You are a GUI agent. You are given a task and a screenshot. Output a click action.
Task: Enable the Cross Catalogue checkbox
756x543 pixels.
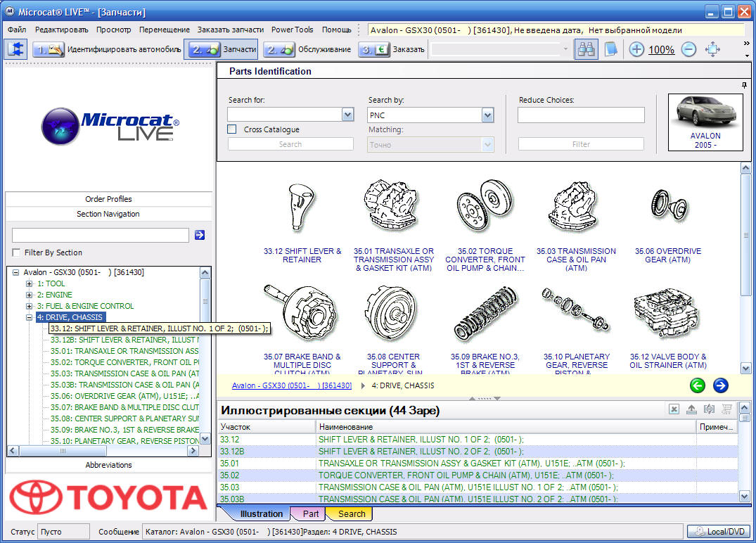231,129
